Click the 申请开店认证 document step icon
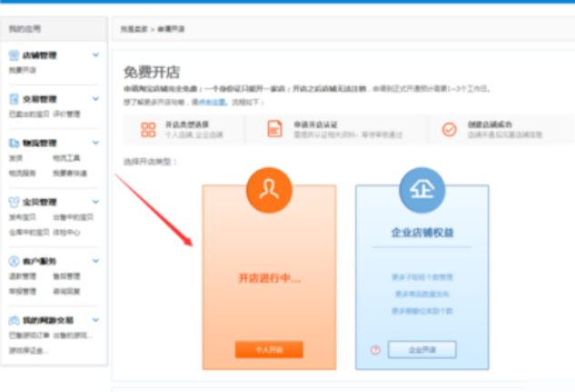Screen dimensions: 575x392 coord(274,129)
